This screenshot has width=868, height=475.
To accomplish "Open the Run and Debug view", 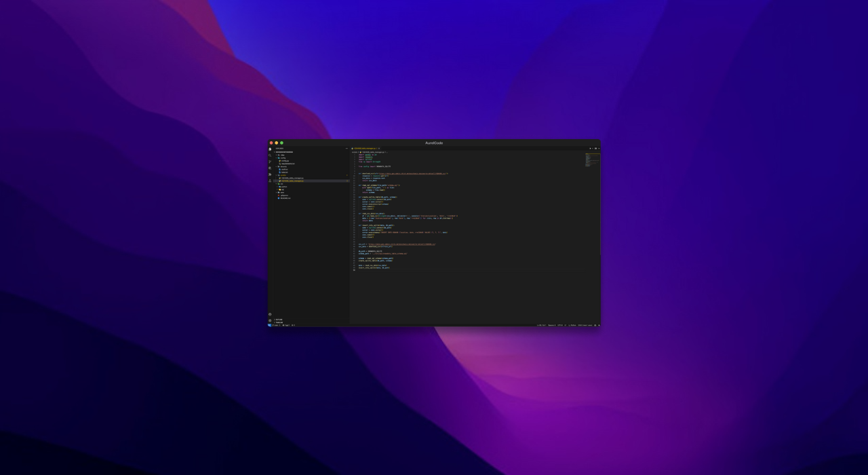I will [270, 168].
